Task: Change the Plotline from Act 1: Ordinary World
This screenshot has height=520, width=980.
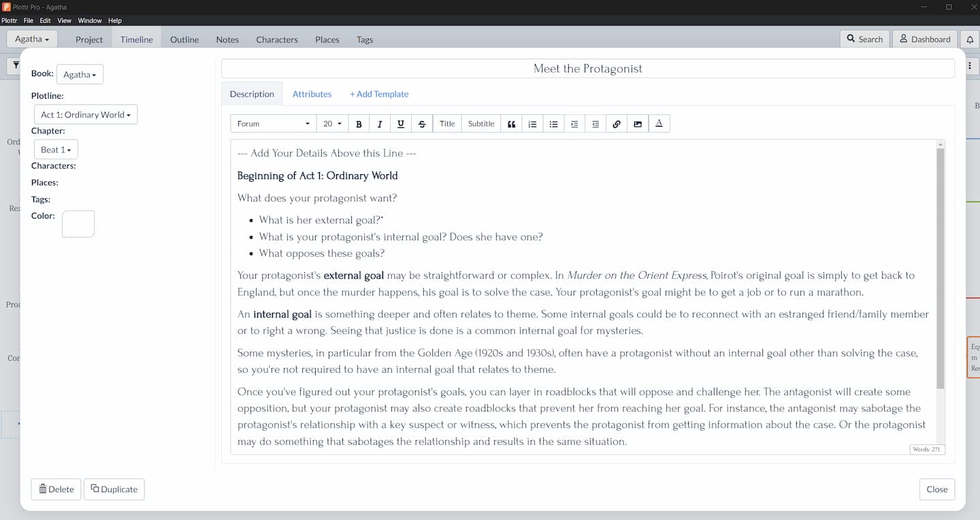Action: 85,114
